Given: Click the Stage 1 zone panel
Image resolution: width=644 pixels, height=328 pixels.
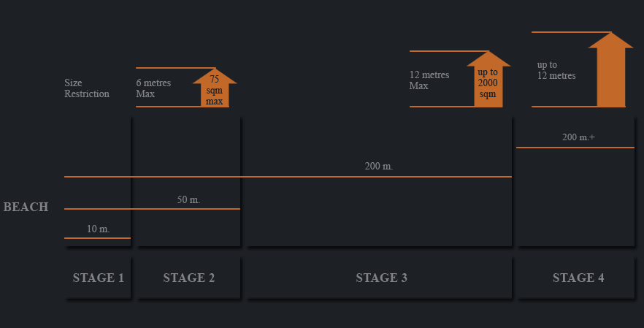Looking at the screenshot, I should (x=98, y=182).
